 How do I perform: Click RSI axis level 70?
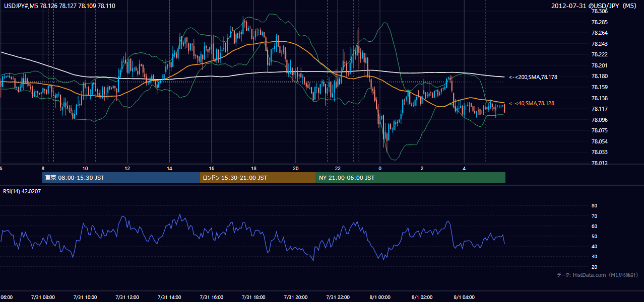pyautogui.click(x=594, y=216)
